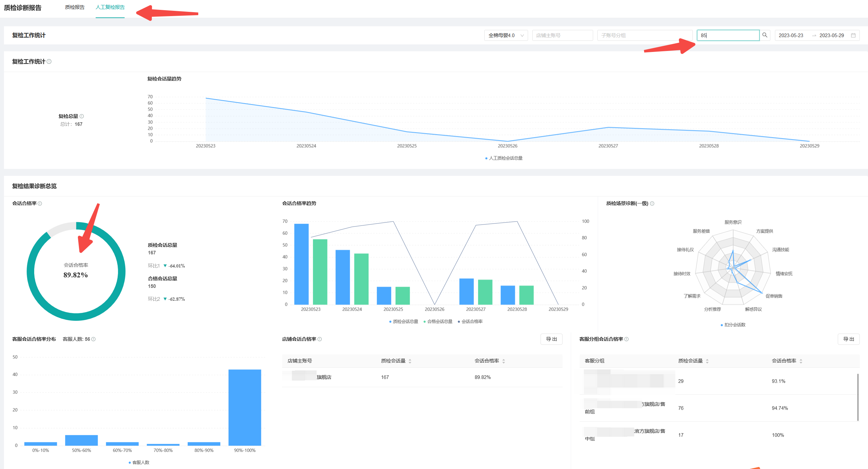Image resolution: width=868 pixels, height=469 pixels.
Task: Export the 店铺会话合格率 table
Action: point(551,339)
